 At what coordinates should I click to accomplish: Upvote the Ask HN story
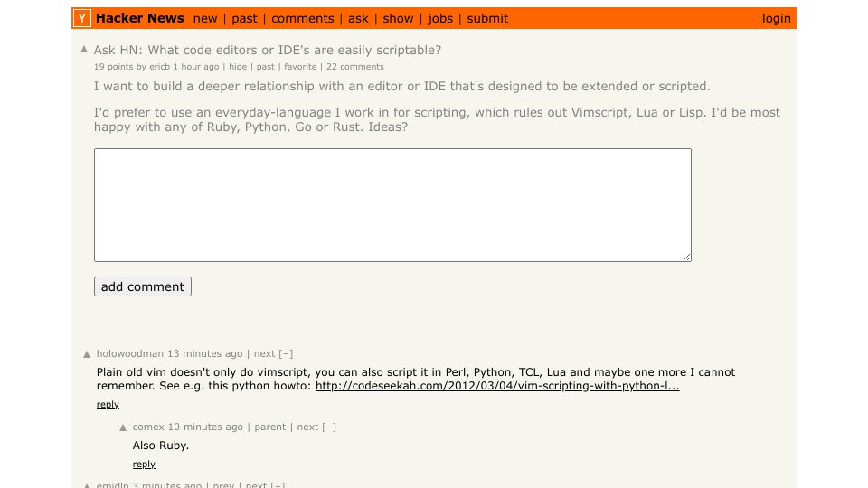pos(84,49)
